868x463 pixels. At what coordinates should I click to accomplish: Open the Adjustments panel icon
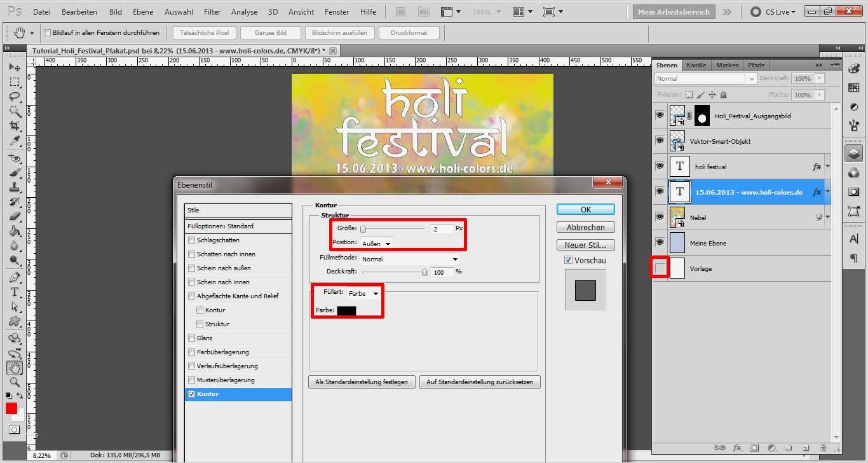853,107
